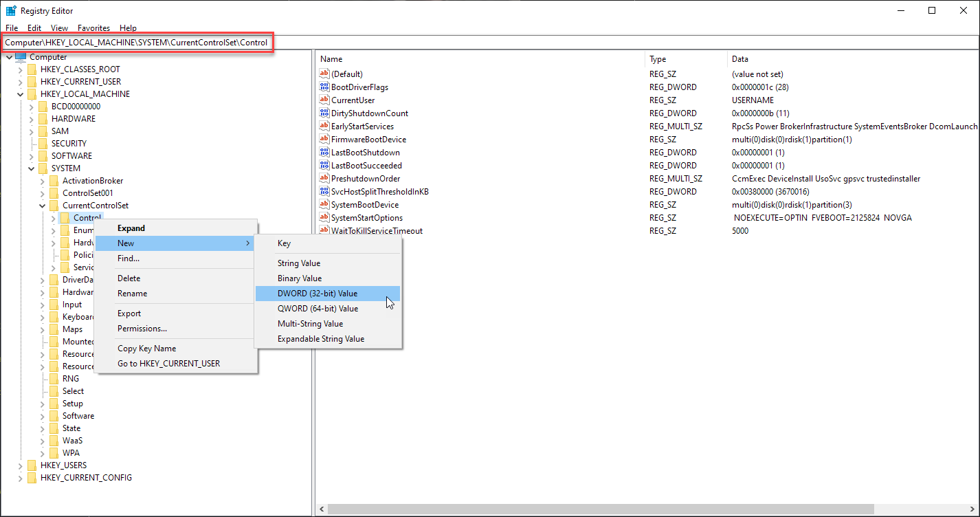
Task: Click Export in the context menu
Action: point(176,313)
